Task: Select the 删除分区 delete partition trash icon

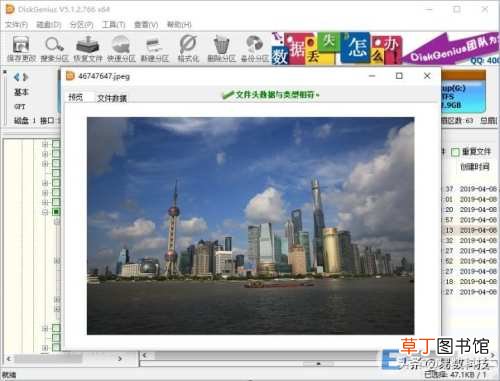Action: pos(221,49)
